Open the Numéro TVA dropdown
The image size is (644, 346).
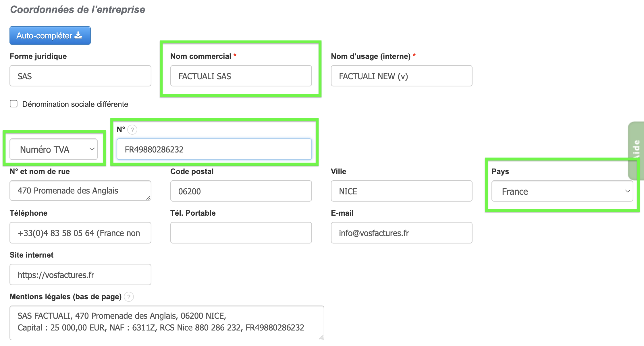[54, 149]
